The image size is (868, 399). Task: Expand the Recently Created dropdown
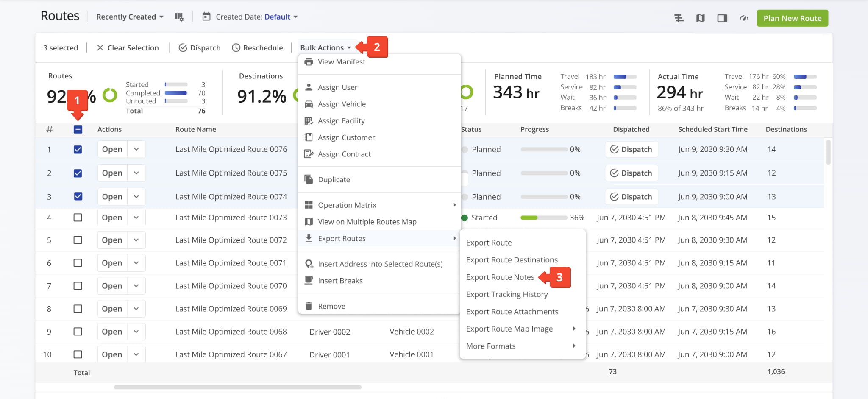click(130, 17)
